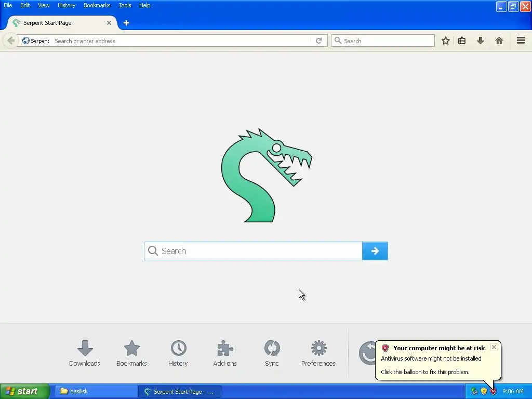Restore down the browser window
Screen dimensions: 532x399
[513, 6]
